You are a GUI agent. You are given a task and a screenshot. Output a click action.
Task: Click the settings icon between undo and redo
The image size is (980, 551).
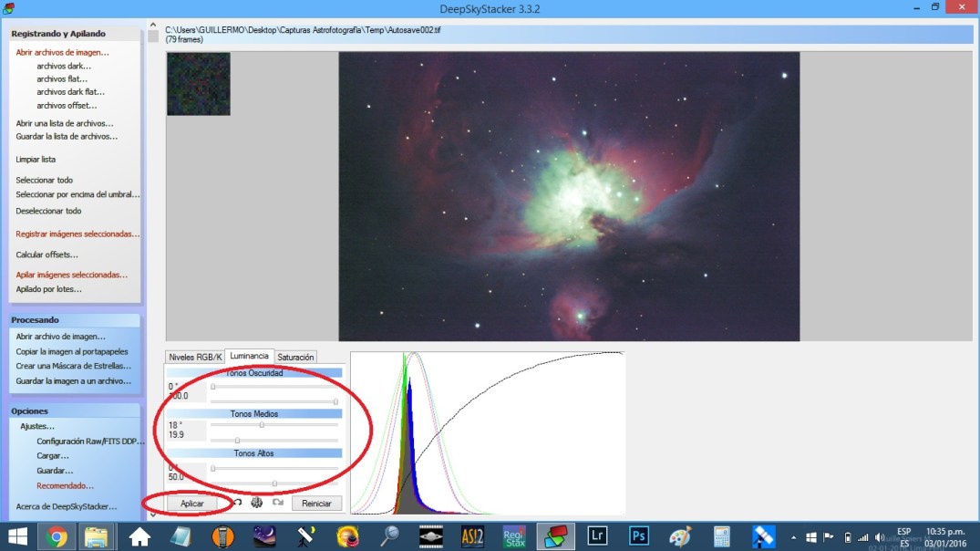click(257, 503)
